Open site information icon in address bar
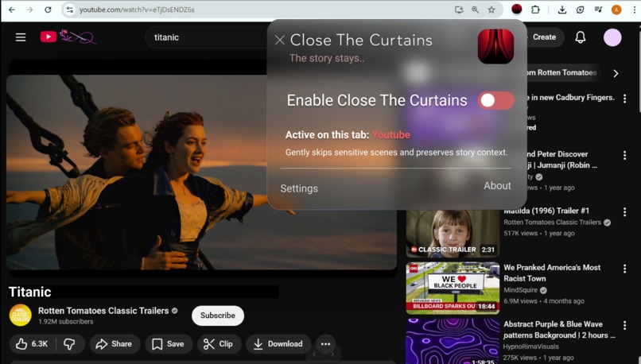The width and height of the screenshot is (641, 364). click(x=69, y=10)
